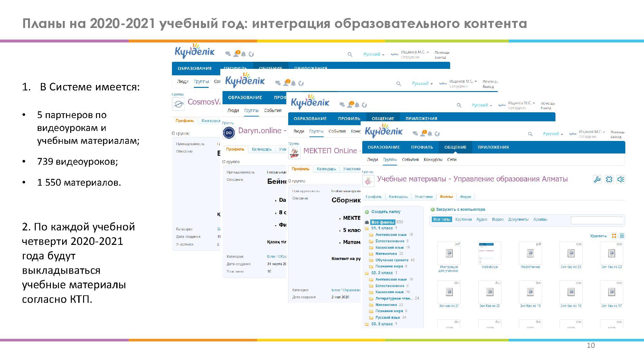Click the file search input field
This screenshot has width=644, height=362.
[x=596, y=220]
